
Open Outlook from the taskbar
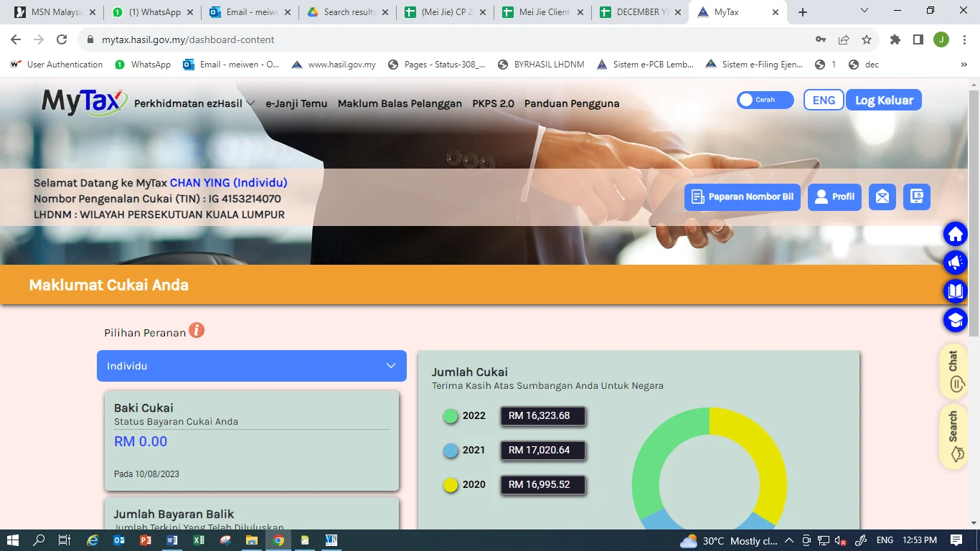pos(118,540)
